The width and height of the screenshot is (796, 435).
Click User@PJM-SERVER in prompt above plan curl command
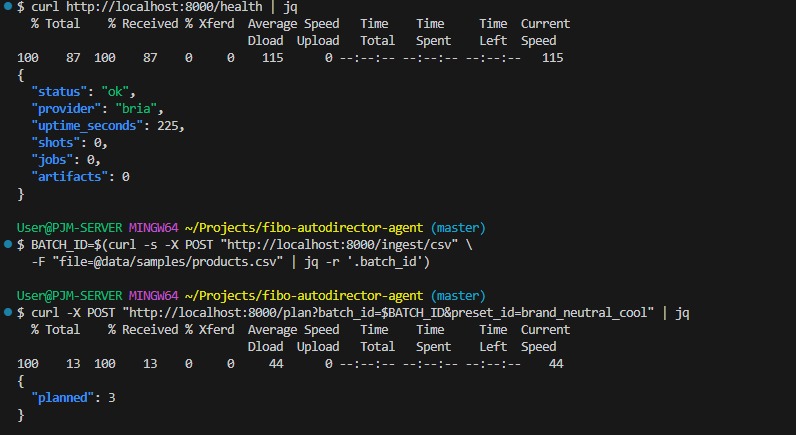(70, 295)
